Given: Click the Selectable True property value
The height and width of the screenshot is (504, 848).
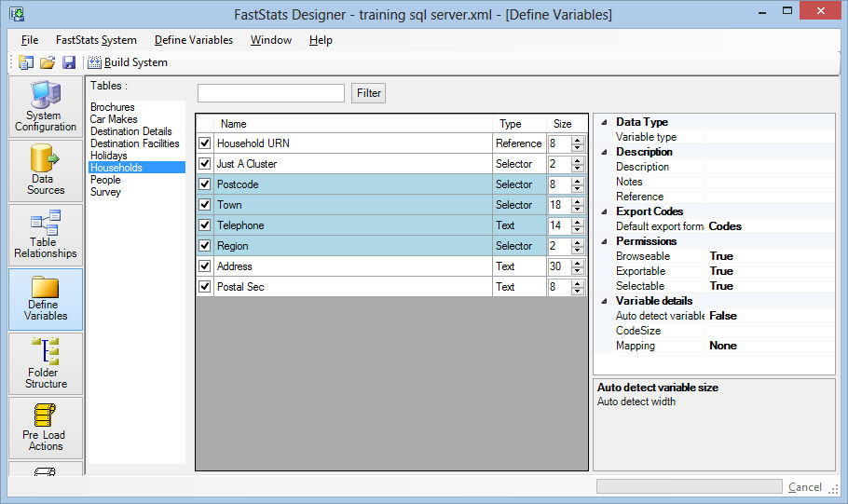Looking at the screenshot, I should coord(721,286).
